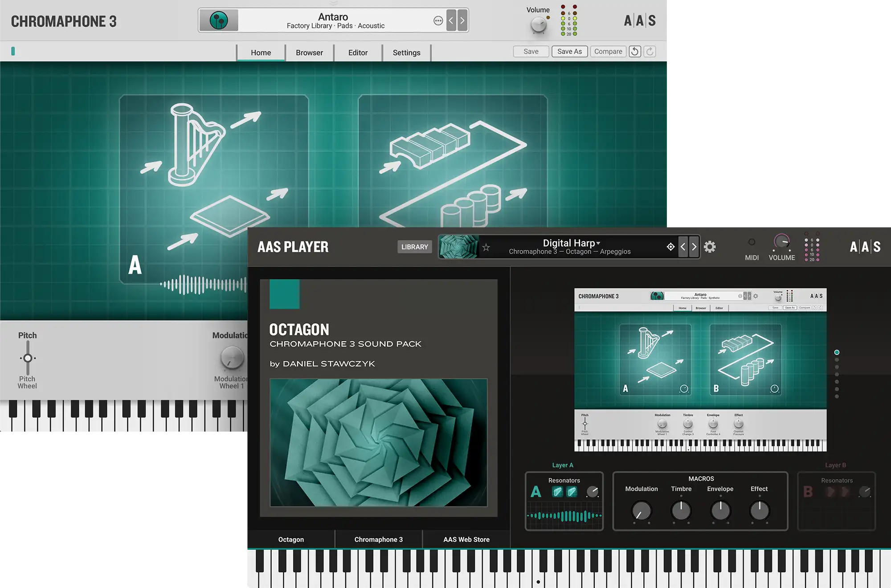Select the marimba bars resonator in Layer B
The image size is (891, 588).
430,146
